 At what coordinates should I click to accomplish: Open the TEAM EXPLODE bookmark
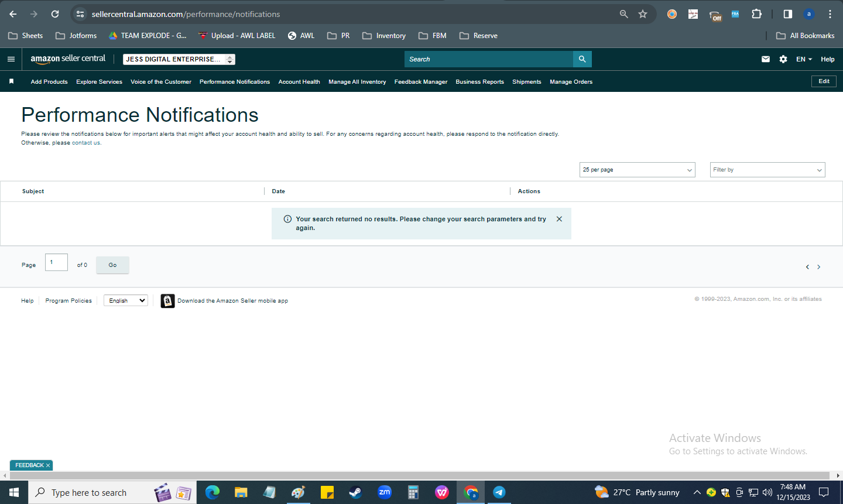148,36
